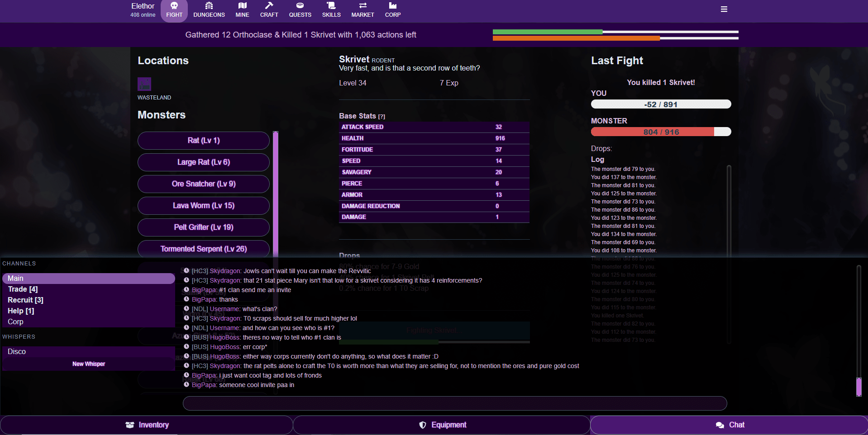
Task: Open the hamburger menu
Action: (x=724, y=9)
